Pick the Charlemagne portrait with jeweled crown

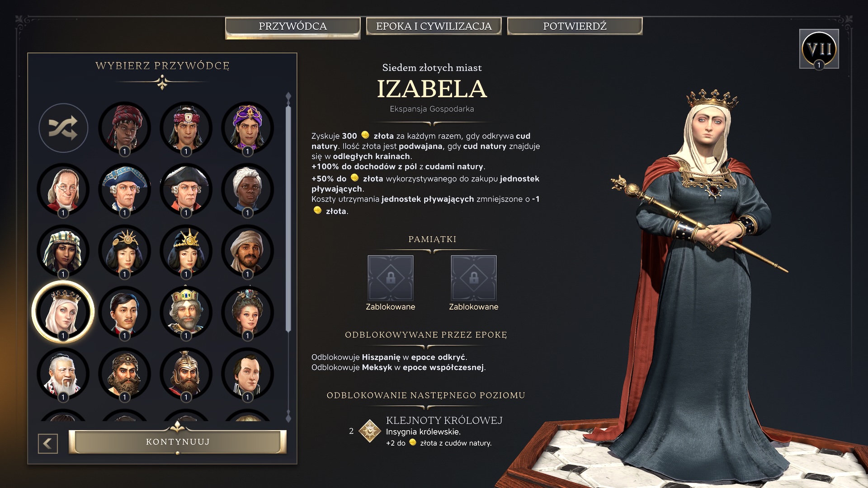tap(186, 312)
